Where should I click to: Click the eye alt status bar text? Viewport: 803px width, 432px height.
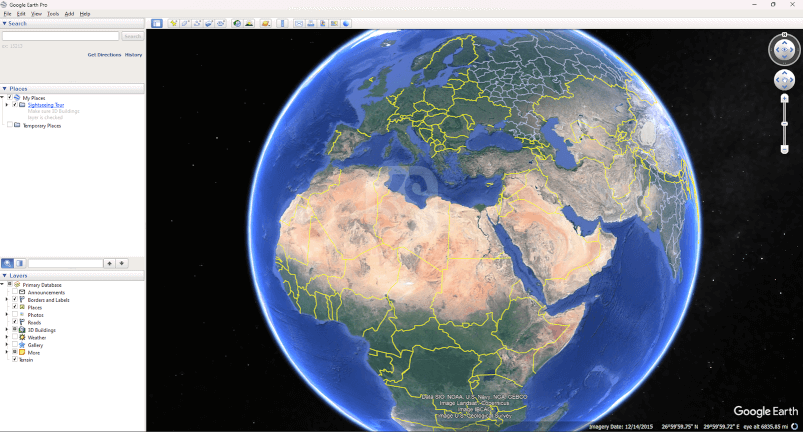(x=766, y=426)
